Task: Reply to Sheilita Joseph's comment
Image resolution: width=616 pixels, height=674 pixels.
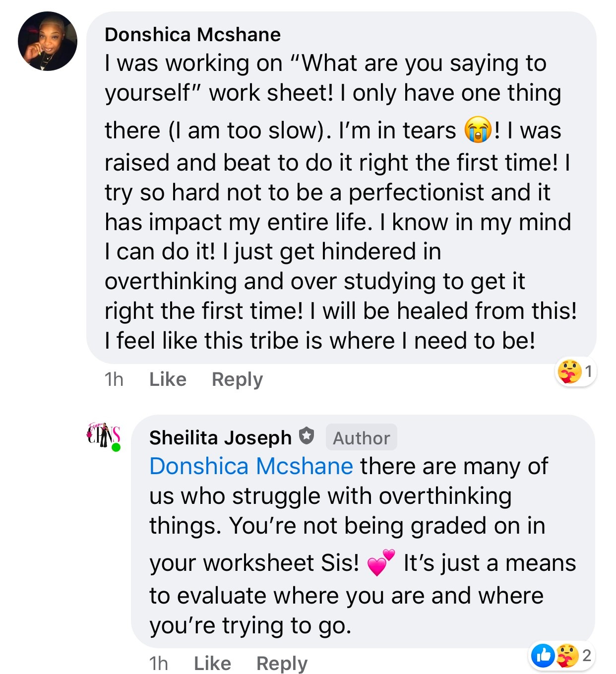Action: [282, 663]
